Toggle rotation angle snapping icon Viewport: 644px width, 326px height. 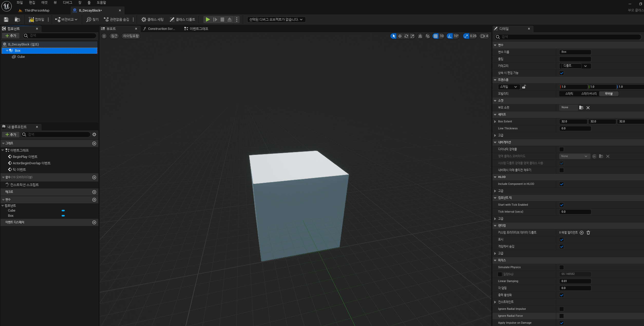(450, 36)
